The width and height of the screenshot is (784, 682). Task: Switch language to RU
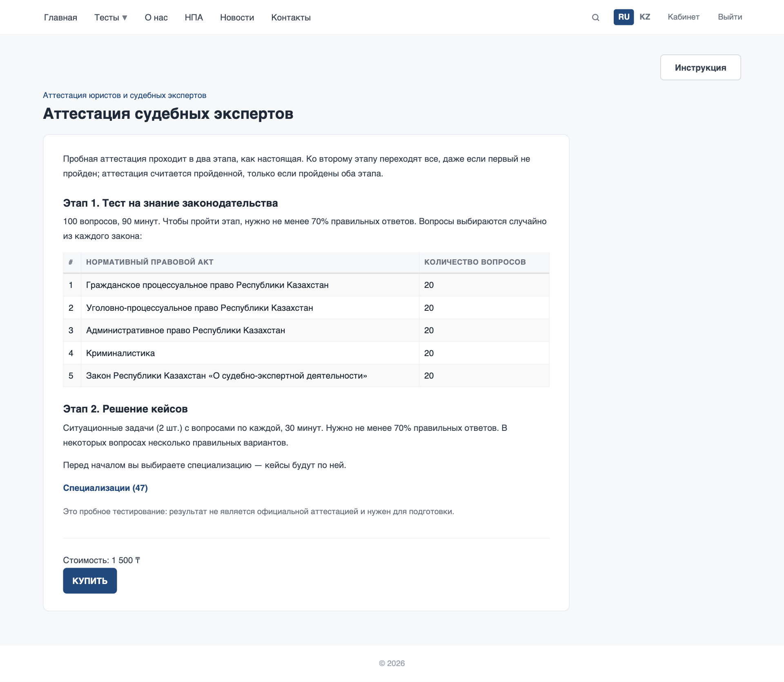[x=624, y=17]
